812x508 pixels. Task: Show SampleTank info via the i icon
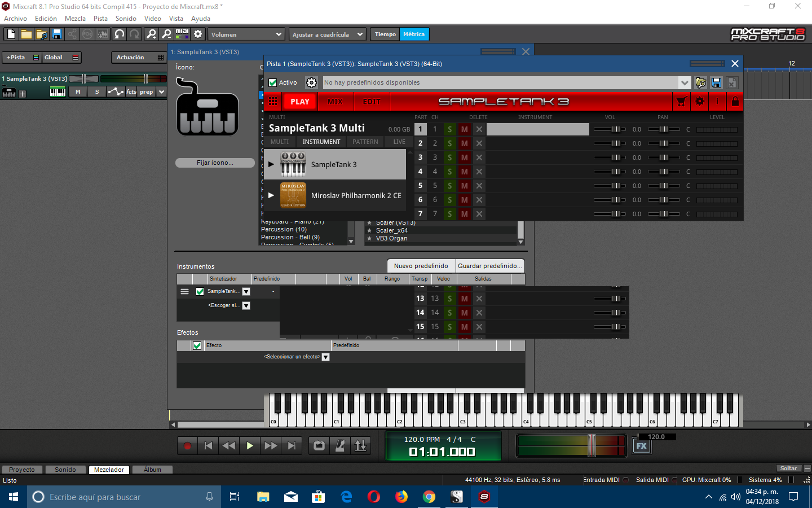tap(717, 102)
